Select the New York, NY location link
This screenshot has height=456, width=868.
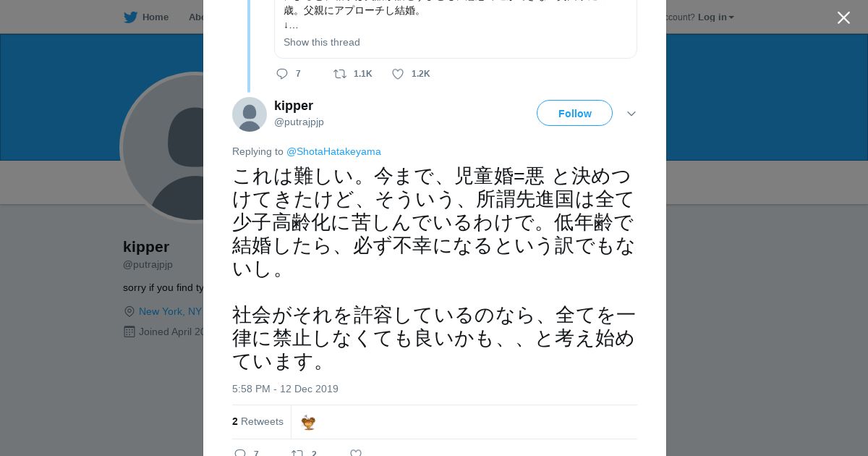[x=170, y=311]
